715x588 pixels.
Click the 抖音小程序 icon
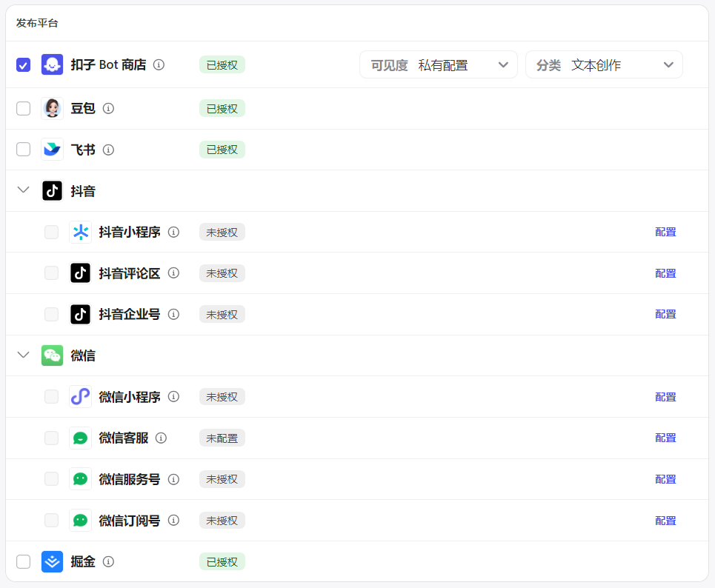tap(80, 232)
